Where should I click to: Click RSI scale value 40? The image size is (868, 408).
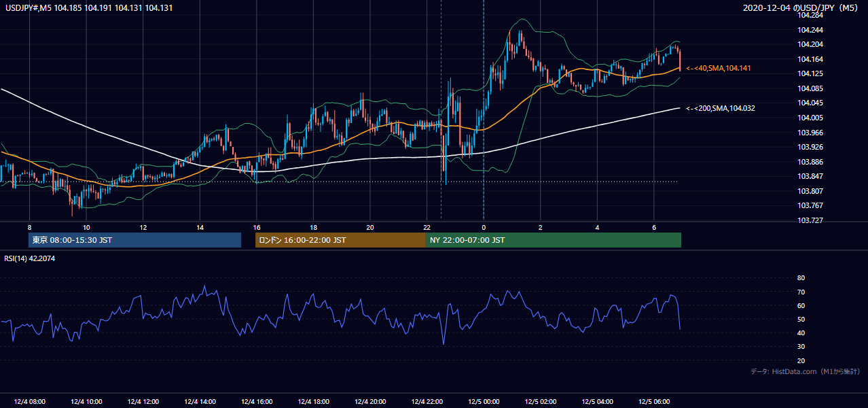pyautogui.click(x=801, y=333)
